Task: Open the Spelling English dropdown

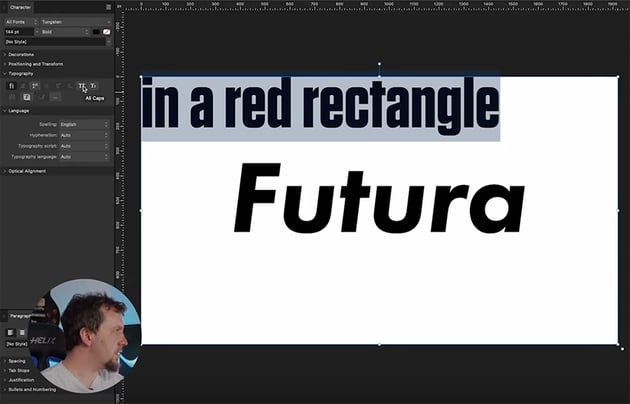Action: [84, 124]
